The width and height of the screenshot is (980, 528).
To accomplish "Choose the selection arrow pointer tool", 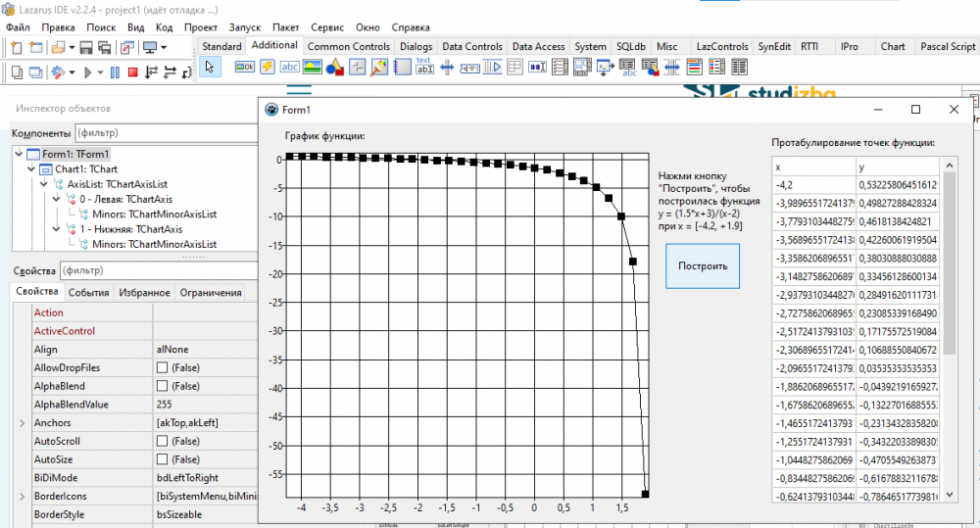I will [x=210, y=67].
